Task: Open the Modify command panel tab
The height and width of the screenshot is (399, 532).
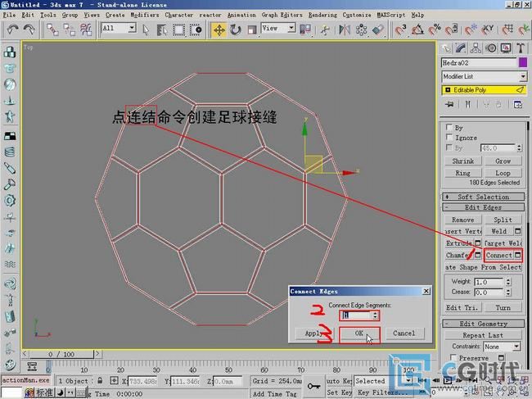Action: point(463,48)
